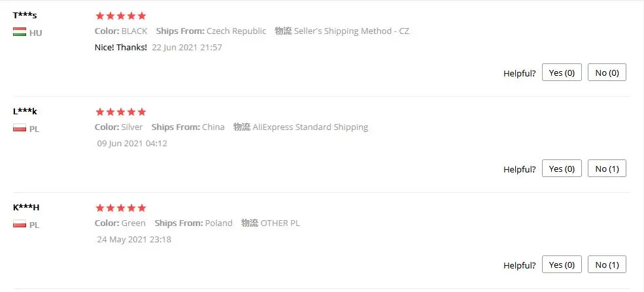Vote Yes (0) on the L***k review
Viewport: 644px width, 292px height.
coord(562,169)
